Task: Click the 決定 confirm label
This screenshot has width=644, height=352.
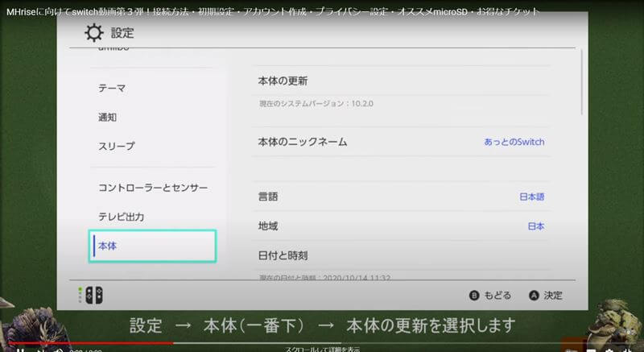Action: pyautogui.click(x=553, y=296)
